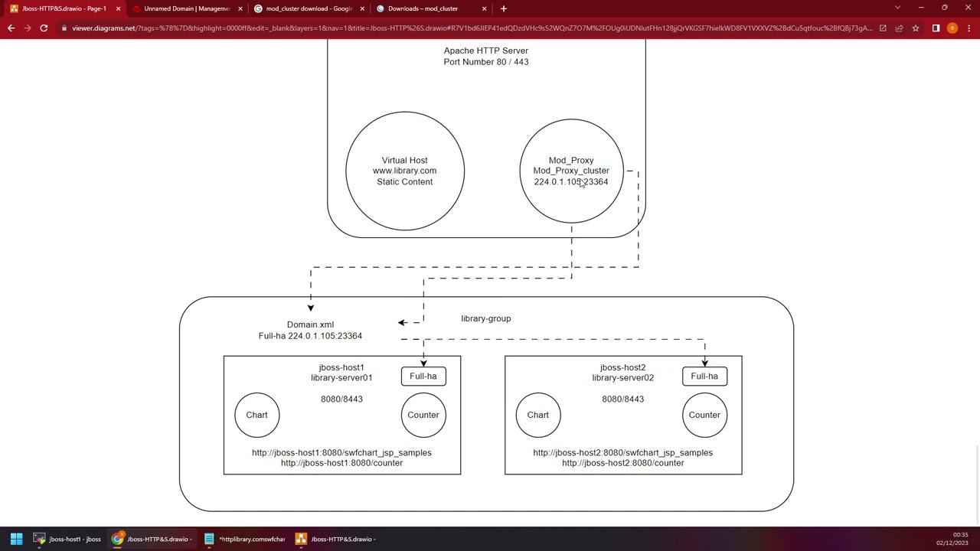Click the site security lock icon

pyautogui.click(x=64, y=28)
